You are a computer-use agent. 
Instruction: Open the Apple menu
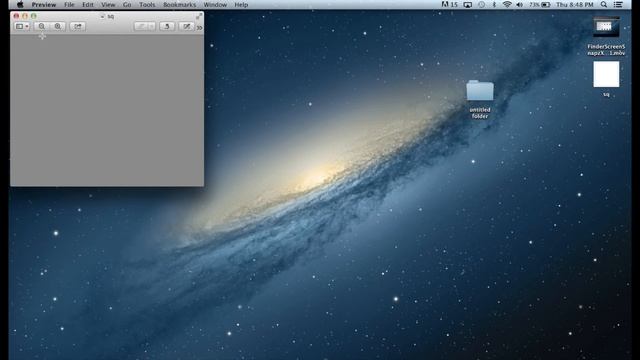[x=20, y=5]
